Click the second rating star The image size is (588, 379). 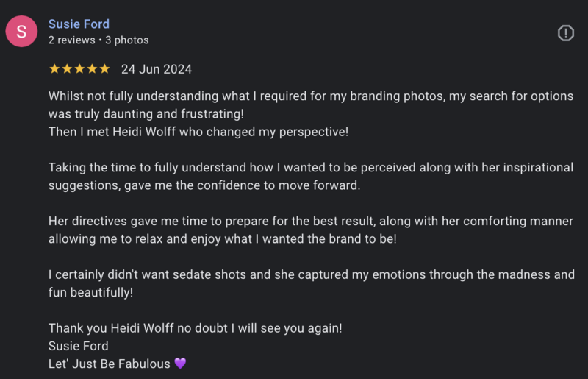(x=67, y=69)
